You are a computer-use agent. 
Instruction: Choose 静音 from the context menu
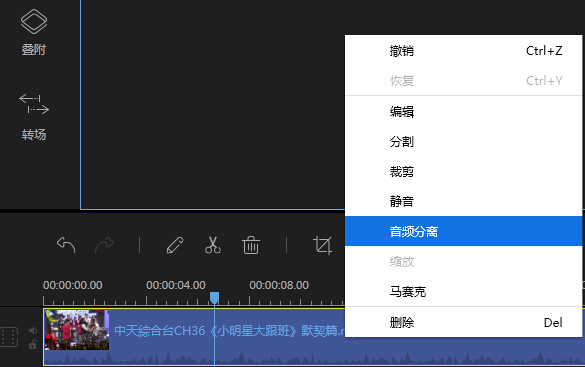[x=463, y=201]
